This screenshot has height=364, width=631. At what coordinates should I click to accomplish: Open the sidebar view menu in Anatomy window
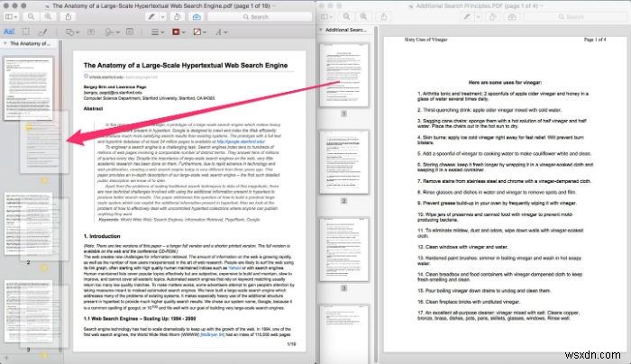(x=11, y=16)
